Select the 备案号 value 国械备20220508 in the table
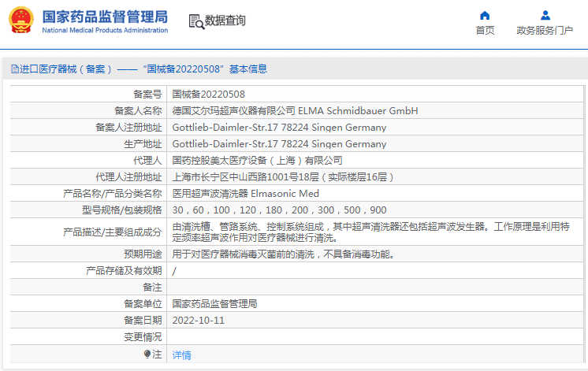Image resolution: width=588 pixels, height=371 pixels. (x=209, y=94)
